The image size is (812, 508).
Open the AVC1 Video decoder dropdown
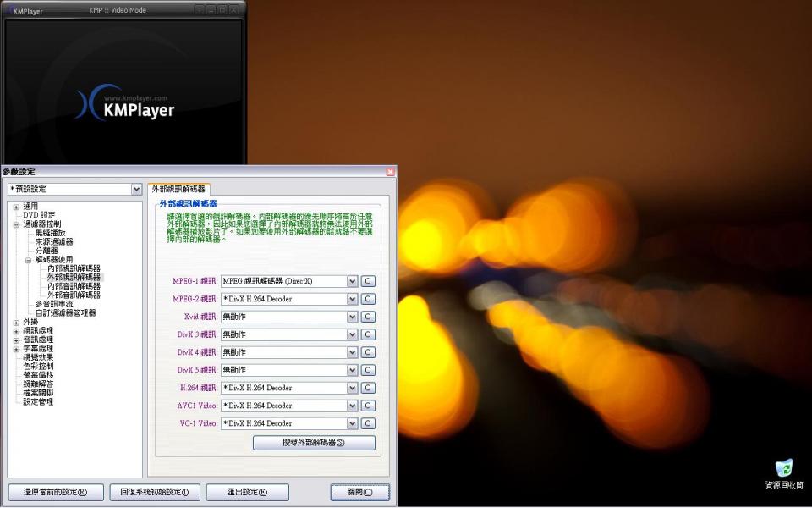(352, 406)
